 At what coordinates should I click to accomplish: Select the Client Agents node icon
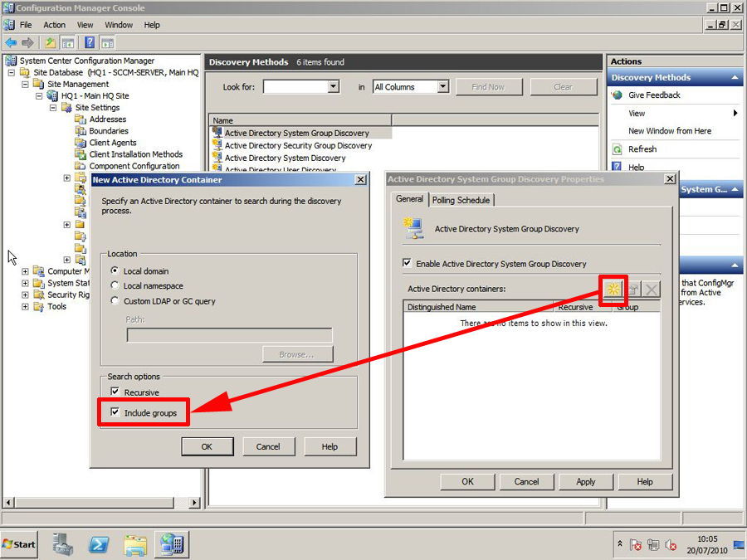pyautogui.click(x=81, y=143)
